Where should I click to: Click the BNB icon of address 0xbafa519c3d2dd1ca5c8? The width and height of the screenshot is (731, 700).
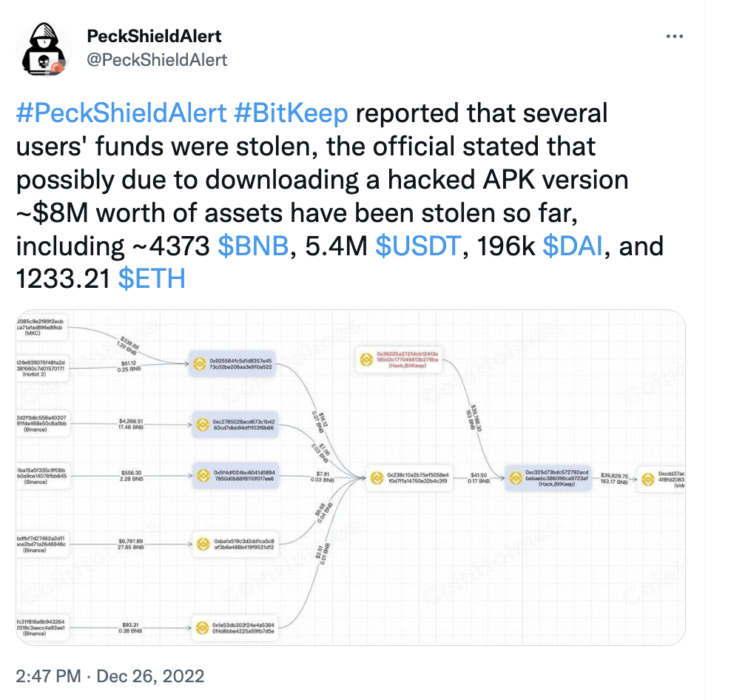pos(203,544)
